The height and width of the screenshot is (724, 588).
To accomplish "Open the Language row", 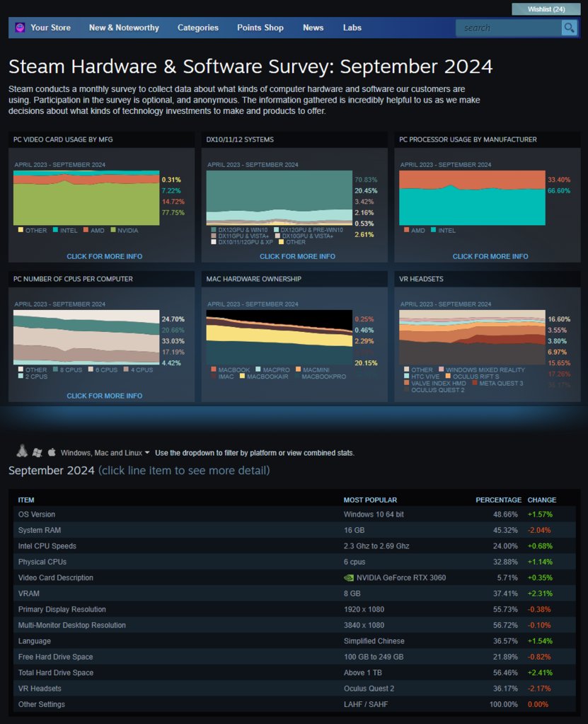I will click(x=294, y=641).
